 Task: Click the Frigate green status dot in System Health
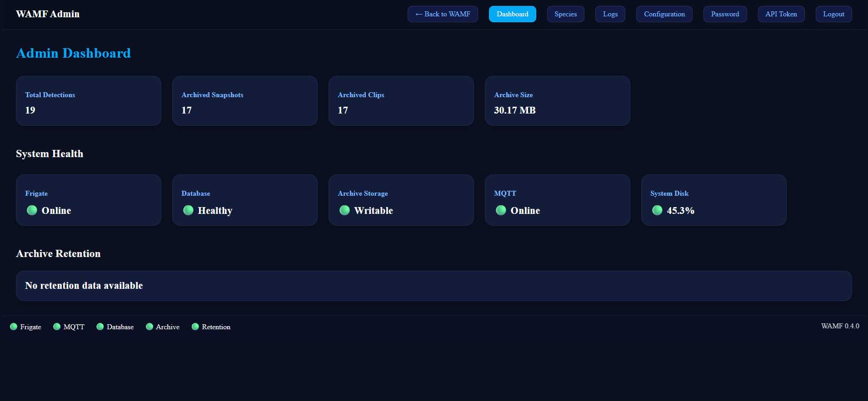pos(32,210)
